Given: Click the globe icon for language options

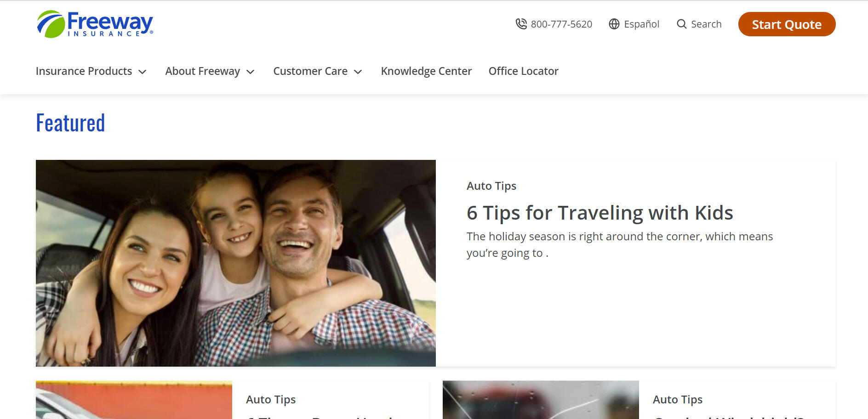Looking at the screenshot, I should 614,24.
